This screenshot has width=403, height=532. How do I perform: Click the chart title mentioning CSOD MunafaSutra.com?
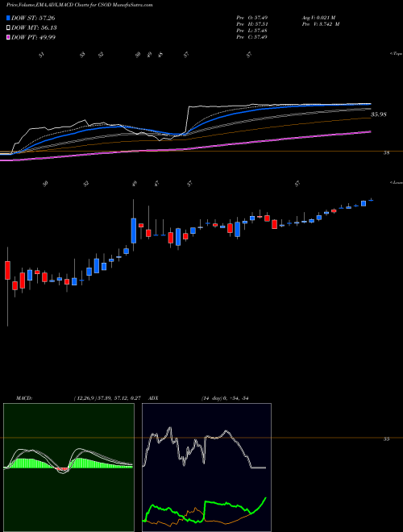click(x=79, y=6)
